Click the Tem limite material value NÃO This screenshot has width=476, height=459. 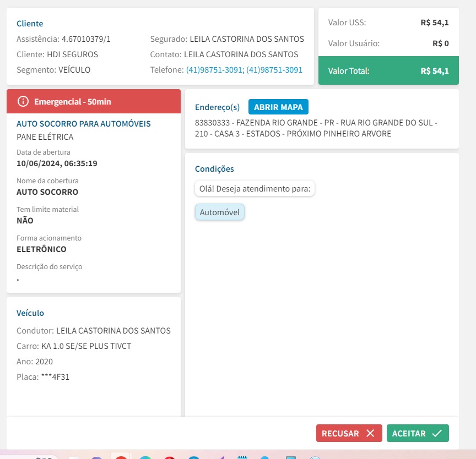coord(25,221)
